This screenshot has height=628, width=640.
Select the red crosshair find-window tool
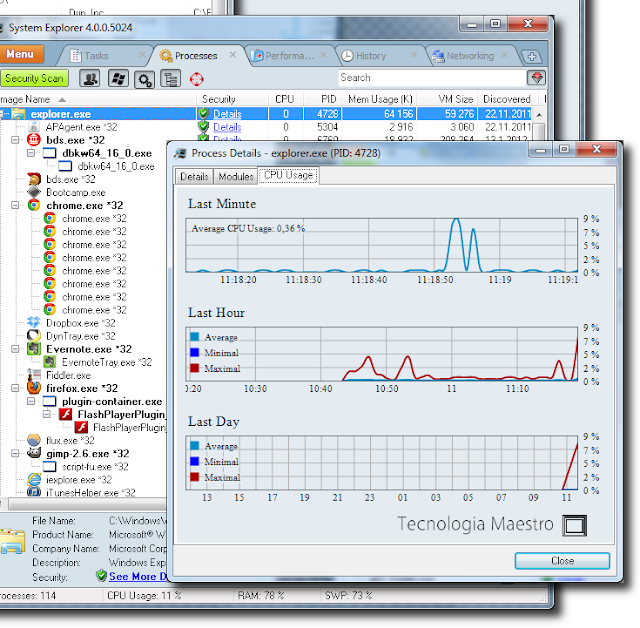click(x=197, y=79)
